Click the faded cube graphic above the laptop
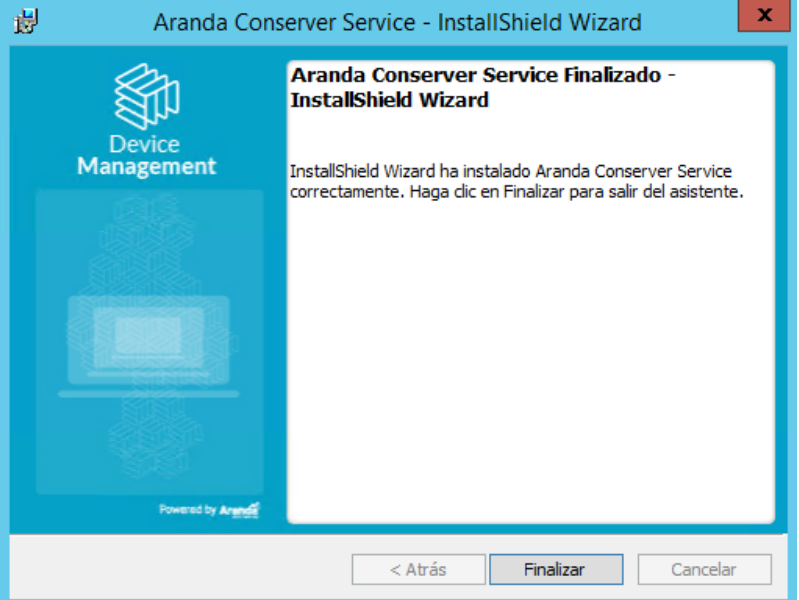Screen dimensions: 799x600 148,245
